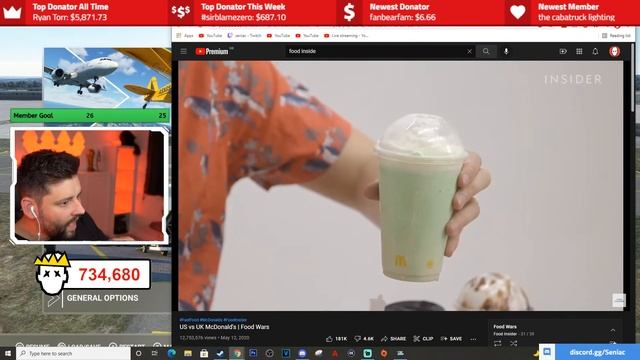Toggle playlist loop button
Screen dimensions: 640x360
pos(498,344)
